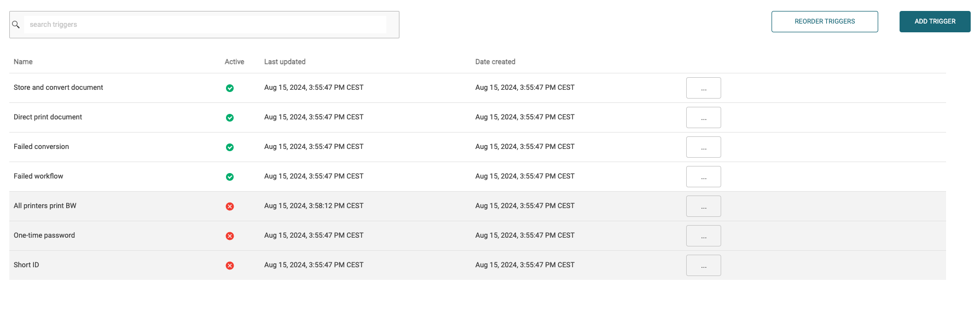Screen dimensions: 980x316
Task: Click green active icon for Direct print document
Action: point(230,118)
